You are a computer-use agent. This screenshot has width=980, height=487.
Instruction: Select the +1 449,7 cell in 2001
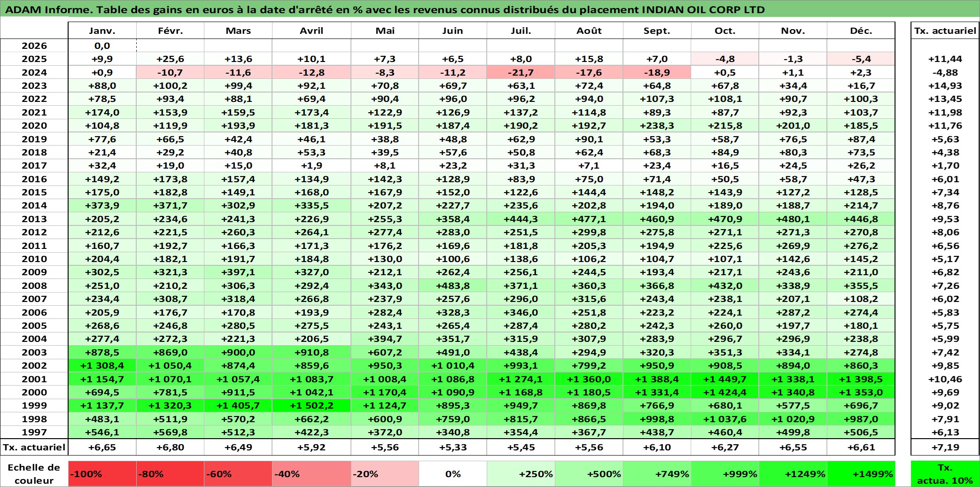(x=725, y=379)
